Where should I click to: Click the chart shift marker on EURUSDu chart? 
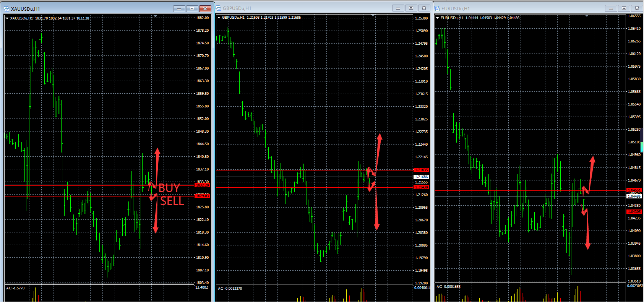click(587, 16)
